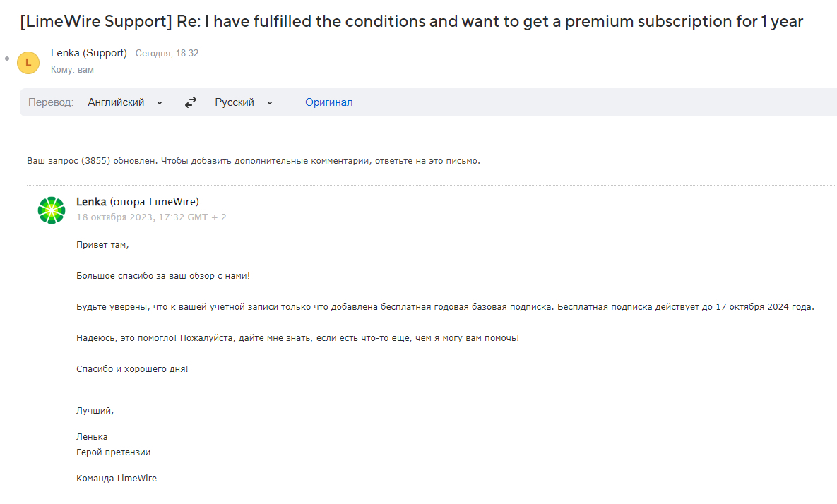Screen dimensions: 837x504
Task: Click the date "18 октября 2023, 17:32 GMT + 2"
Action: click(151, 217)
